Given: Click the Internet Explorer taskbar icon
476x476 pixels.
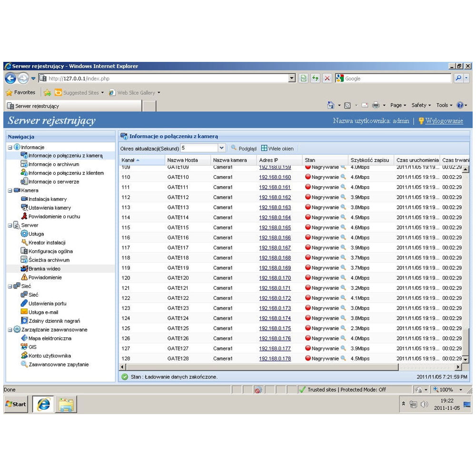Looking at the screenshot, I should point(43,404).
